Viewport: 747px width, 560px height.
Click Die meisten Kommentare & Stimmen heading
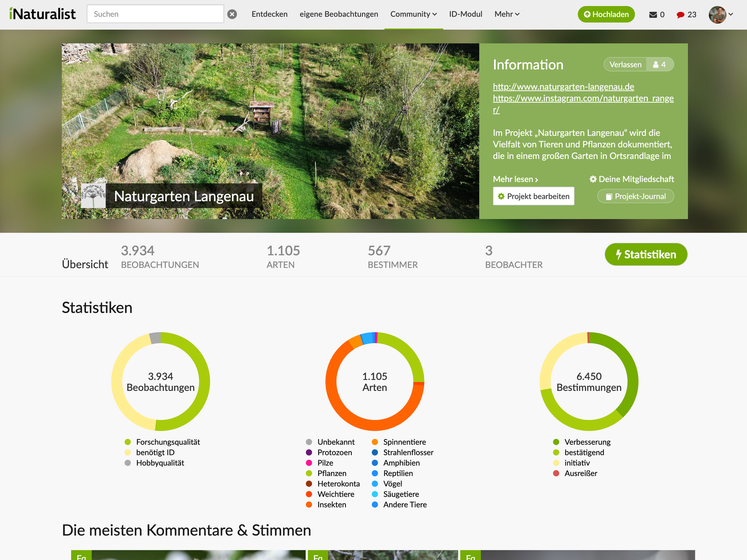tap(186, 530)
